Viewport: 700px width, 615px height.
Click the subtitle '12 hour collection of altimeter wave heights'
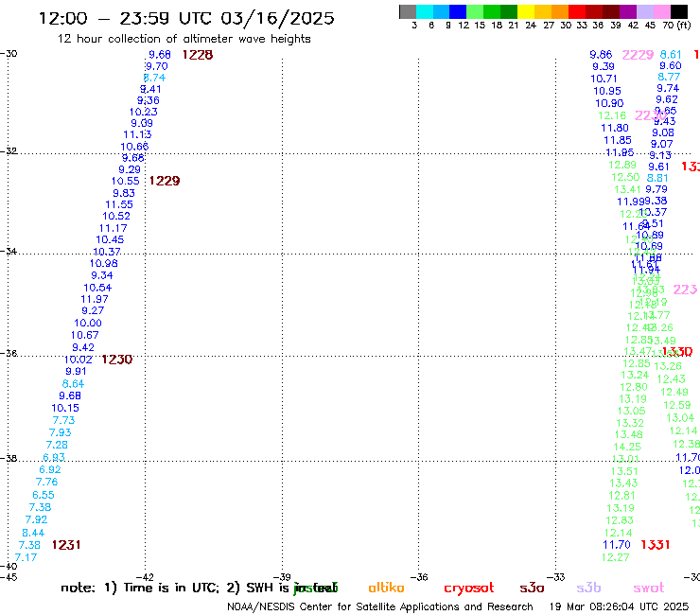pos(184,39)
